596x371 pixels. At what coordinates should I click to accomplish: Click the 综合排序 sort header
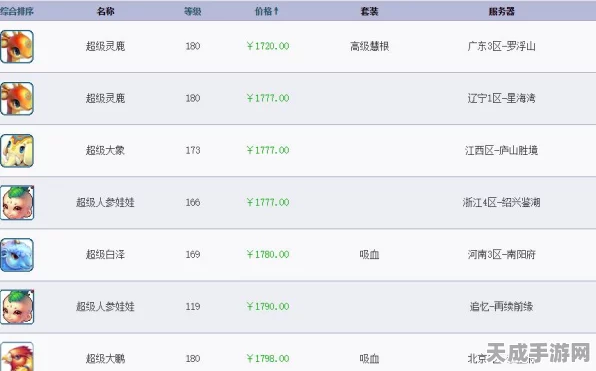click(x=17, y=11)
